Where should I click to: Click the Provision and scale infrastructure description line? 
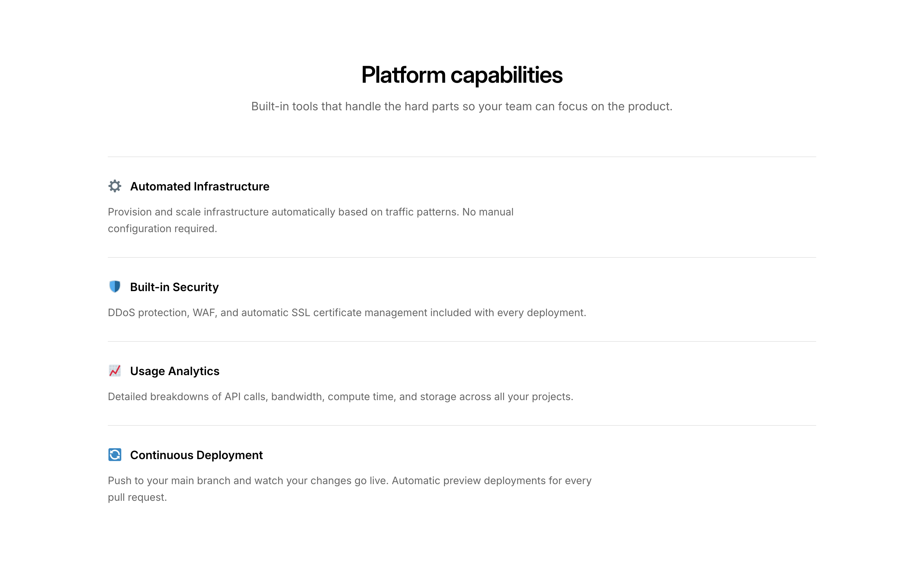coord(311,212)
